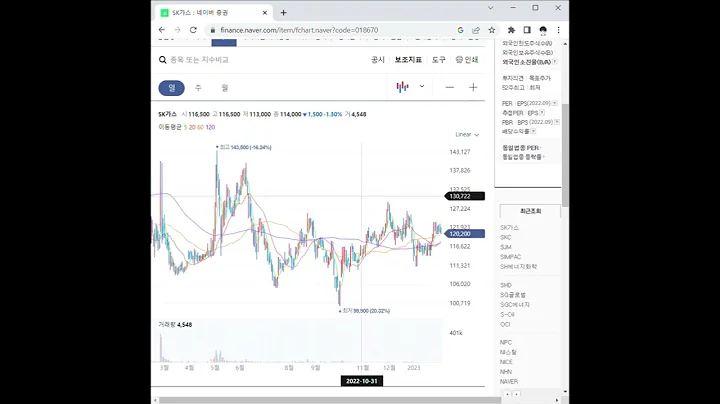The width and height of the screenshot is (720, 404).
Task: Close the SK가스 네이버 증권 tab
Action: pyautogui.click(x=264, y=13)
